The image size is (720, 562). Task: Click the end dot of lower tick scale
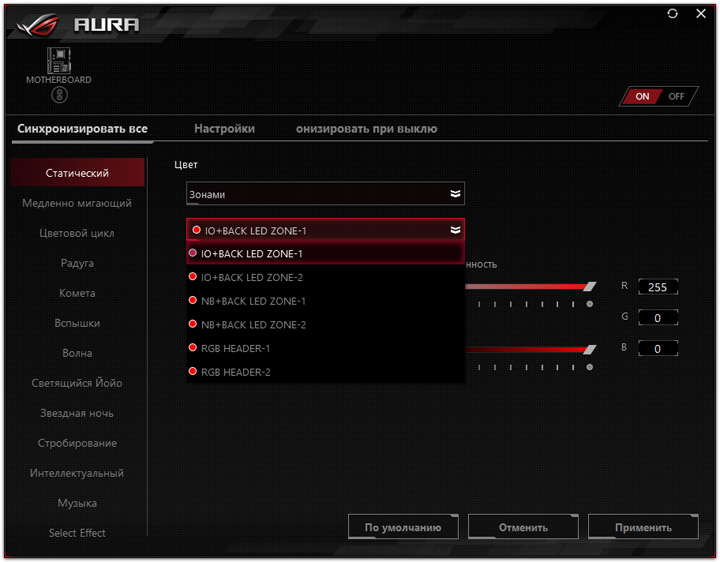[x=590, y=367]
